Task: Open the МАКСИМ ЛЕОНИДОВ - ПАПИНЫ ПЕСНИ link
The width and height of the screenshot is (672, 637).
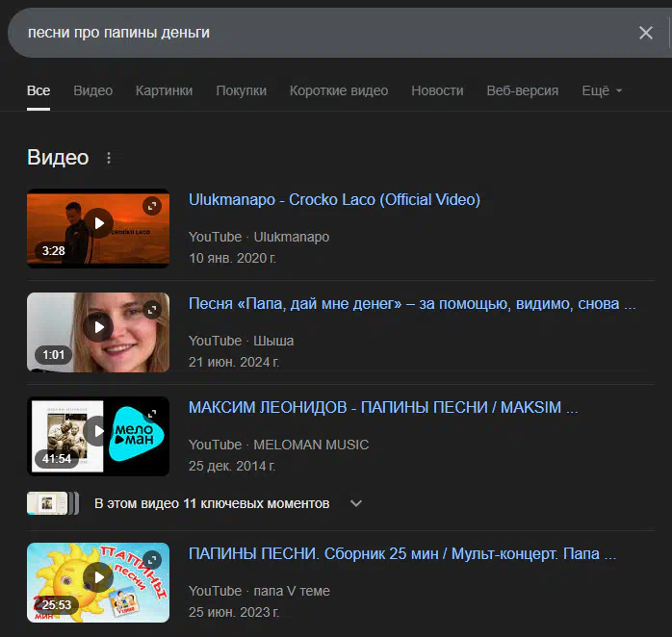Action: (x=383, y=407)
